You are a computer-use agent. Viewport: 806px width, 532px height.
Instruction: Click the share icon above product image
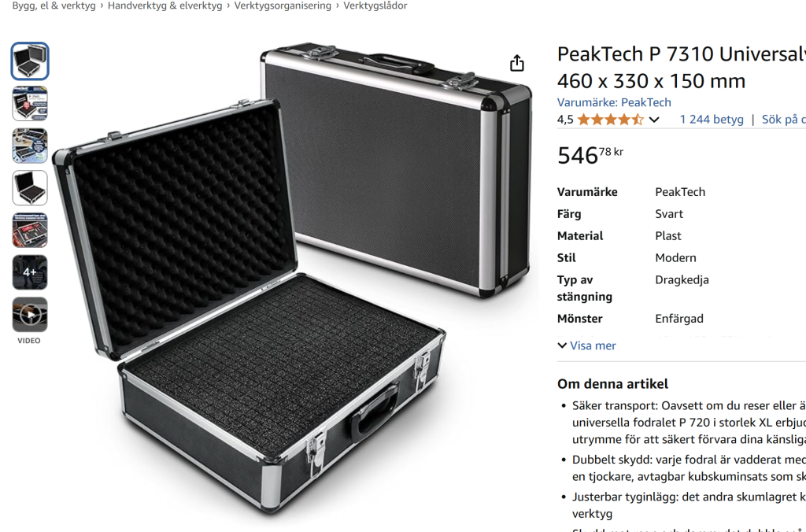516,63
